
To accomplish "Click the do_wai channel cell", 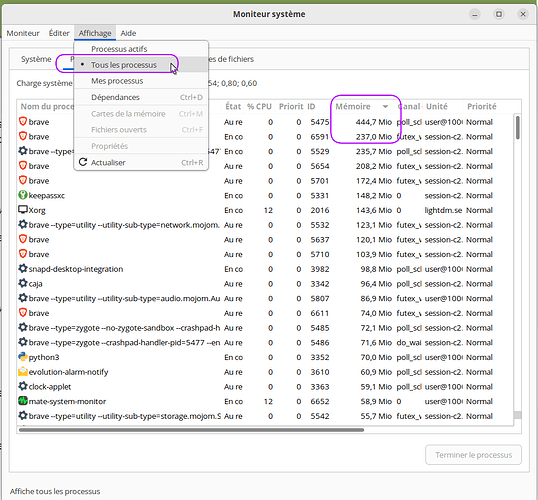I will tap(409, 342).
